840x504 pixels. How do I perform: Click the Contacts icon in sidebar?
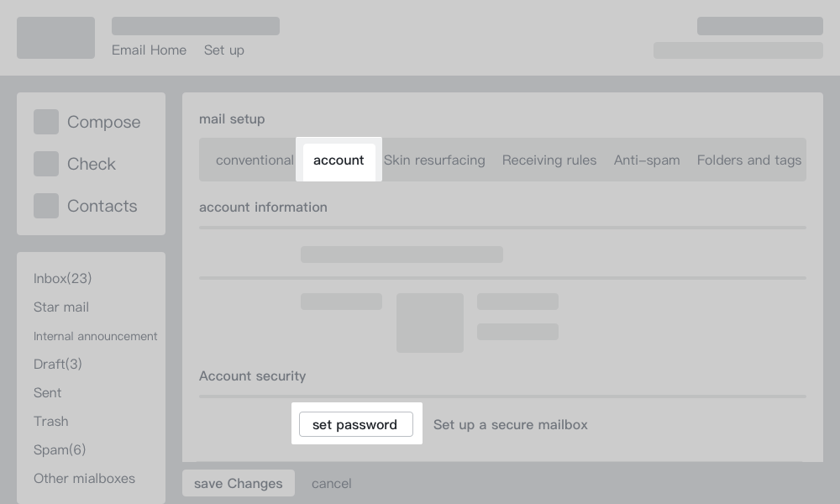tap(46, 206)
